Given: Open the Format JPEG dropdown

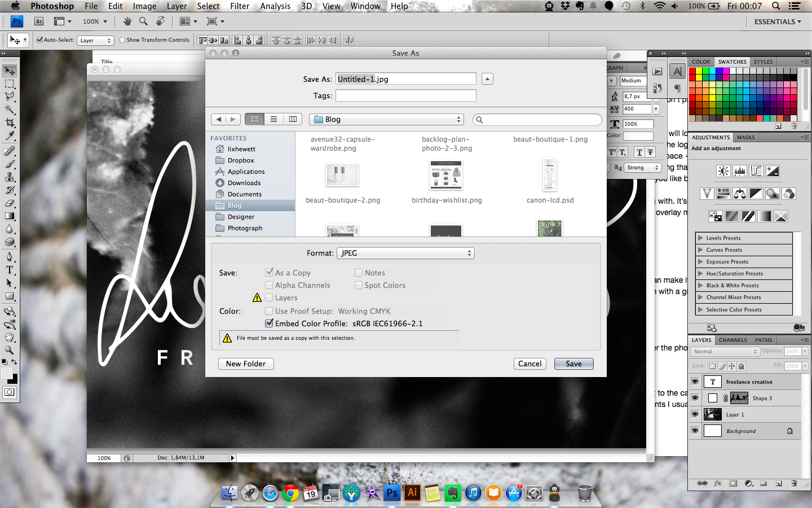Looking at the screenshot, I should pyautogui.click(x=405, y=253).
